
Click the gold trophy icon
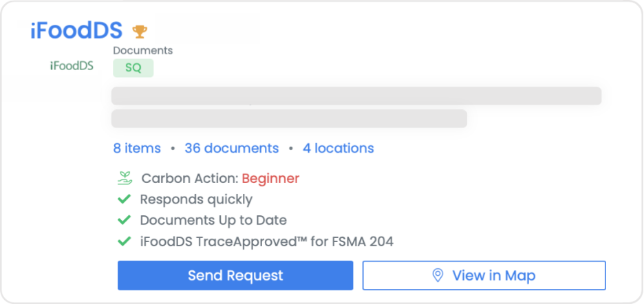(140, 31)
